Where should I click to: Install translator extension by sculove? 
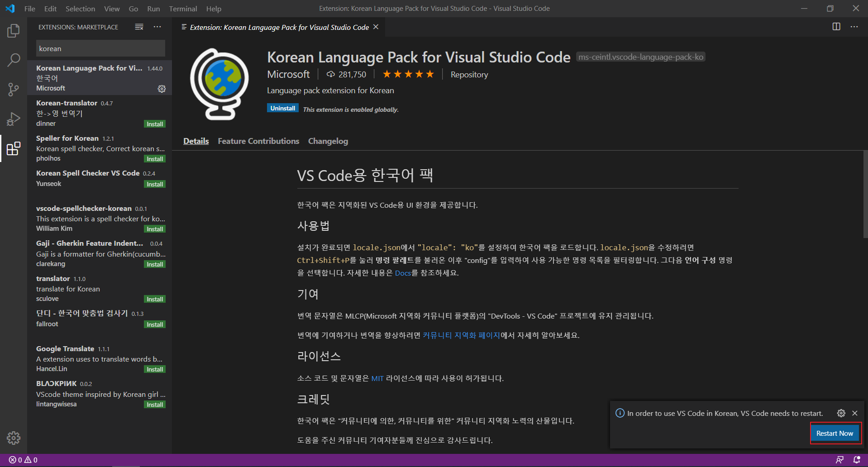[155, 299]
